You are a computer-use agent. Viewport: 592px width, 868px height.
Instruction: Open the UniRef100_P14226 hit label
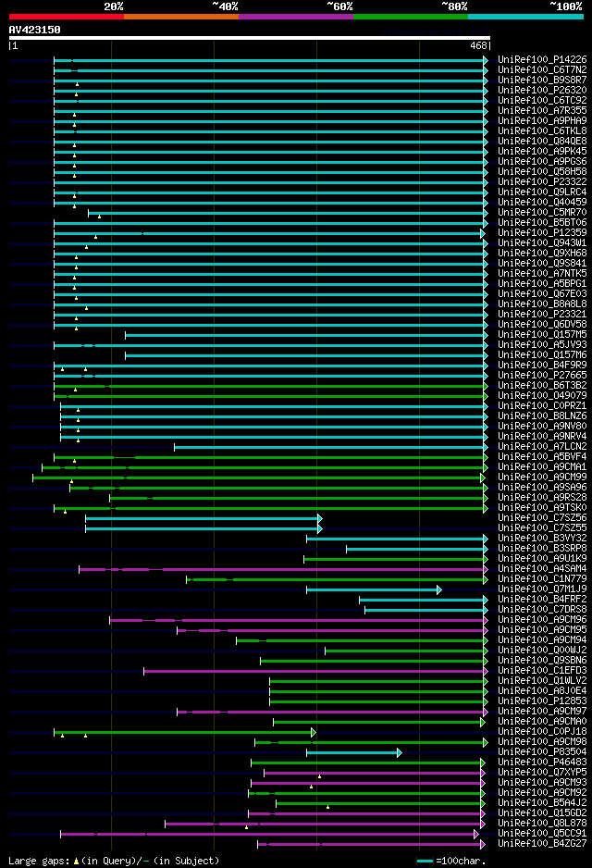tap(542, 60)
